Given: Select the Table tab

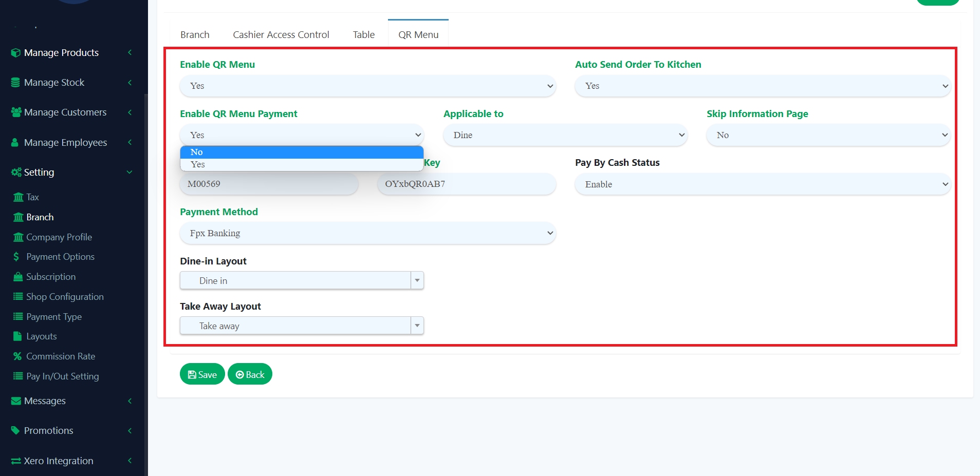Looking at the screenshot, I should pyautogui.click(x=363, y=34).
